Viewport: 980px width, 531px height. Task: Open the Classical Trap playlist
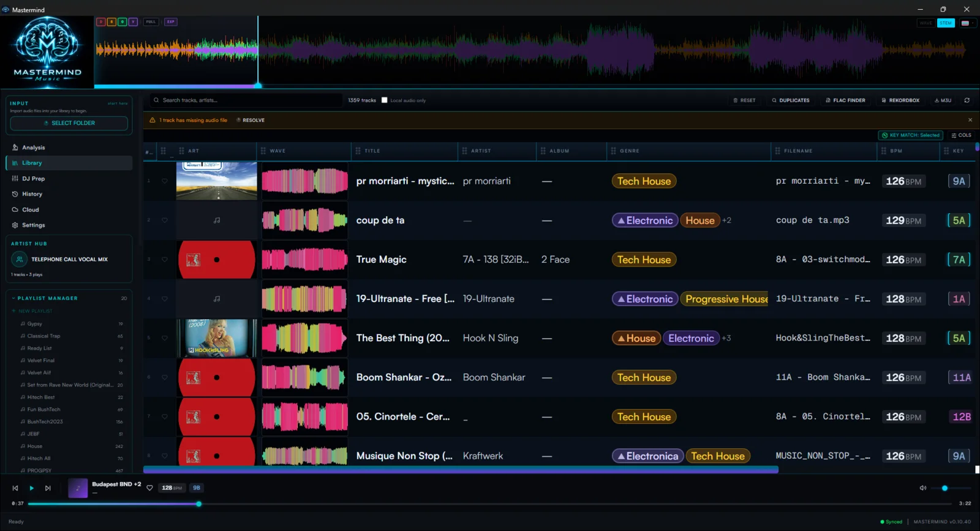coord(72,336)
